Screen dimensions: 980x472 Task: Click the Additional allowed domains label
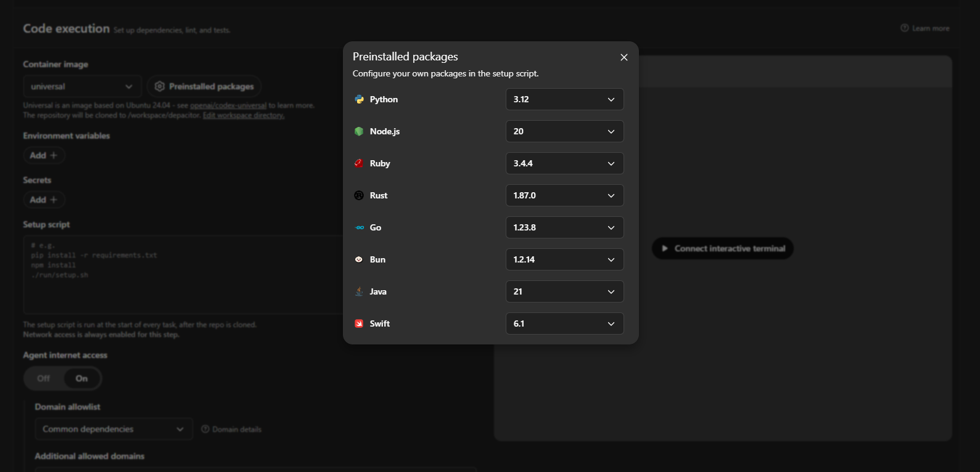(89, 456)
